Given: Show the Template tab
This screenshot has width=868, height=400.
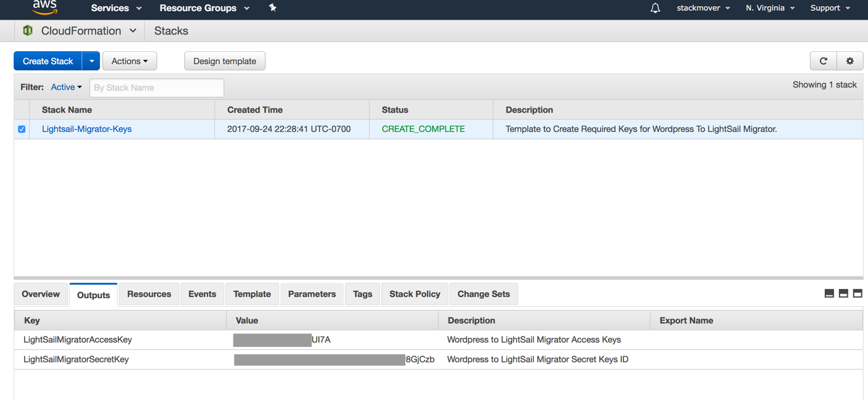Looking at the screenshot, I should click(x=252, y=294).
